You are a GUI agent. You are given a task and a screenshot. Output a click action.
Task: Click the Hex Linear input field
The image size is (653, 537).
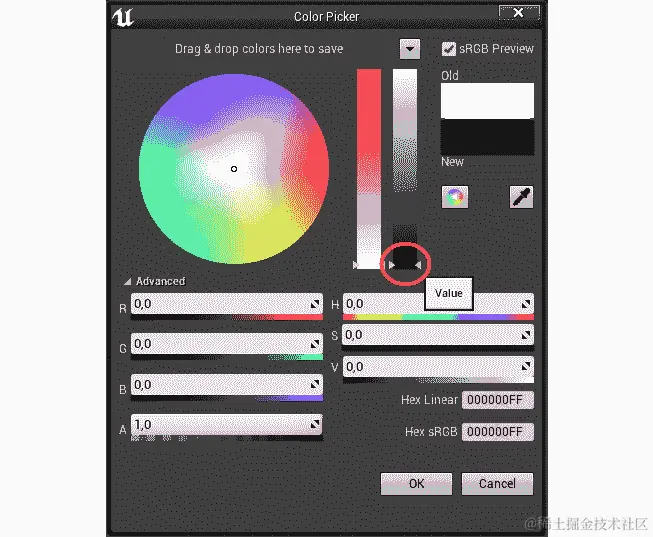[498, 400]
